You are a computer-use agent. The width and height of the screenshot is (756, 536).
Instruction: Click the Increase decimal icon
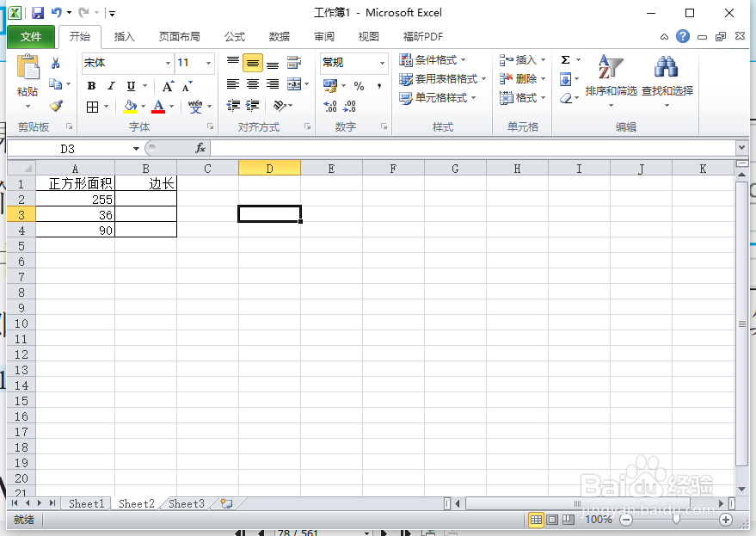(x=330, y=106)
